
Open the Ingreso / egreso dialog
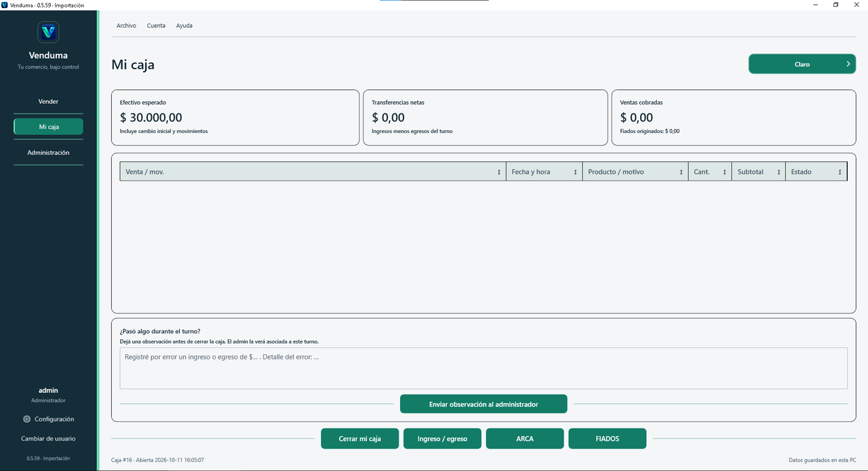coord(442,438)
